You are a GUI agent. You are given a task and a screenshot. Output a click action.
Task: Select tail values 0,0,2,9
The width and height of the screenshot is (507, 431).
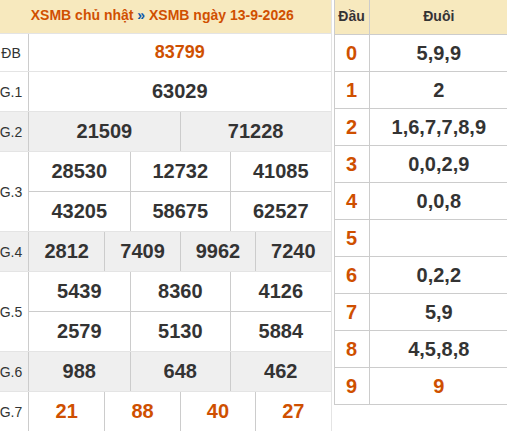pos(439,164)
